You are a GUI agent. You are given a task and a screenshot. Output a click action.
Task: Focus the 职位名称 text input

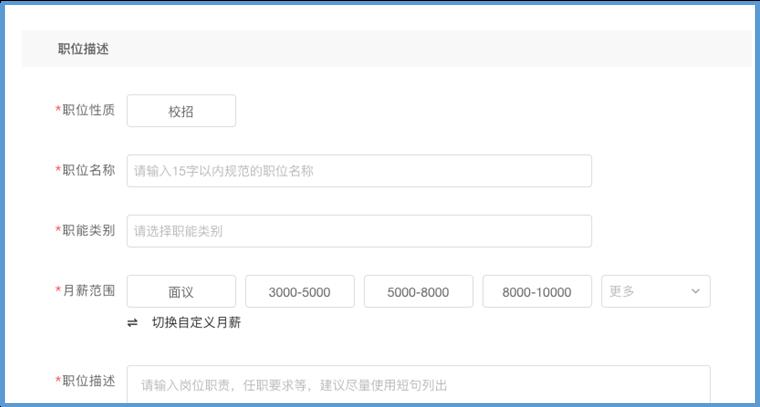coord(359,171)
